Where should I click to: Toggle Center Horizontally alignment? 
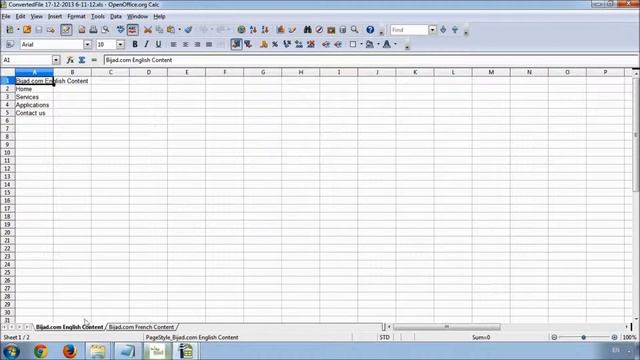pos(185,44)
